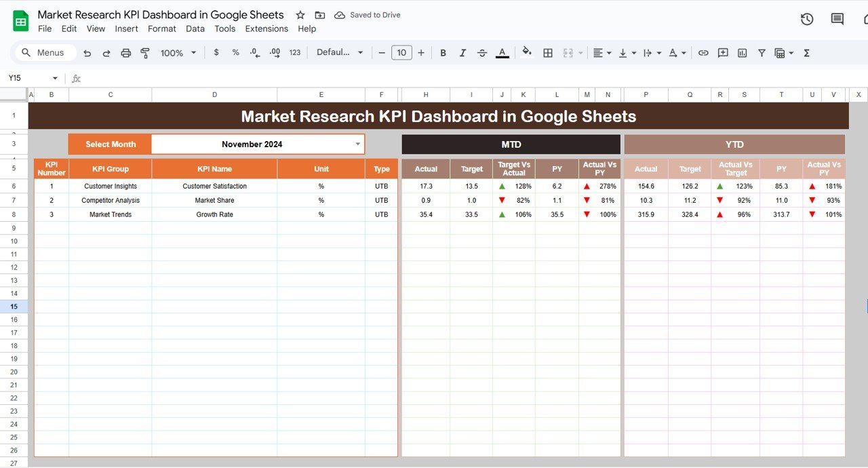This screenshot has height=468, width=868.
Task: Click the Redo arrow
Action: 106,53
